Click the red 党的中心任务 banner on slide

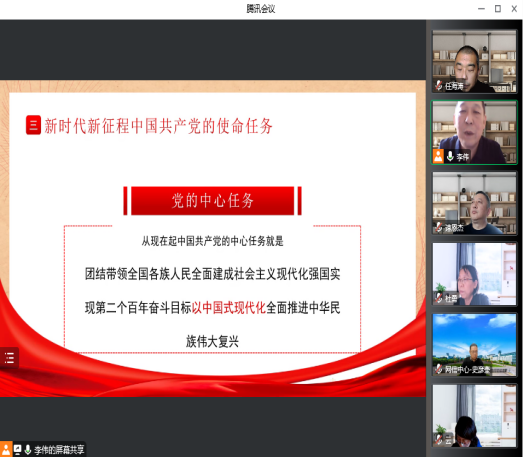coord(212,200)
